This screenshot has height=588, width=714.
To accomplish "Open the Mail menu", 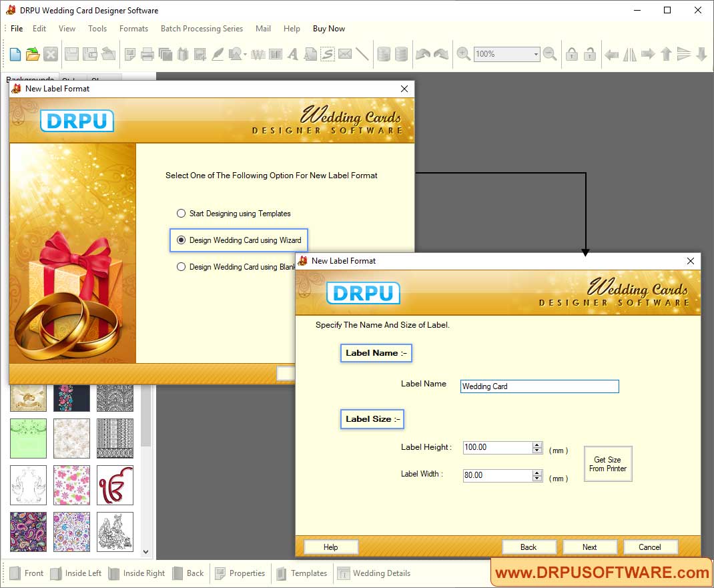I will pos(263,28).
